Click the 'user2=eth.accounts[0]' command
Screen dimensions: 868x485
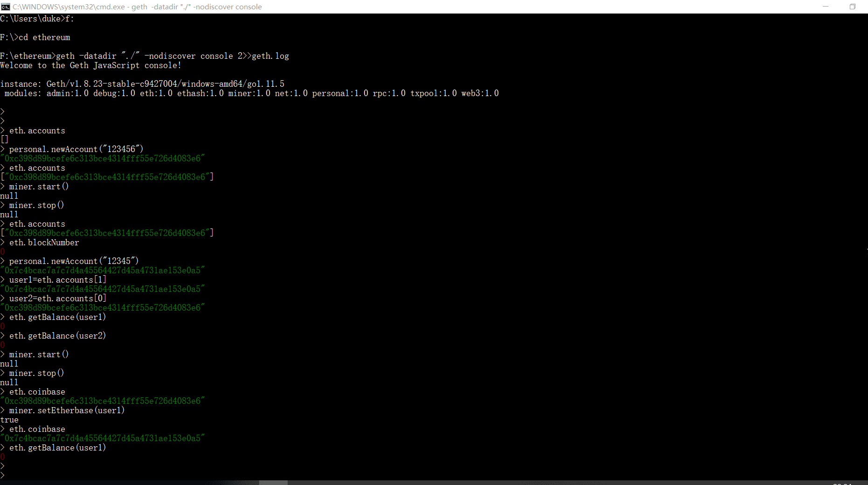click(58, 298)
